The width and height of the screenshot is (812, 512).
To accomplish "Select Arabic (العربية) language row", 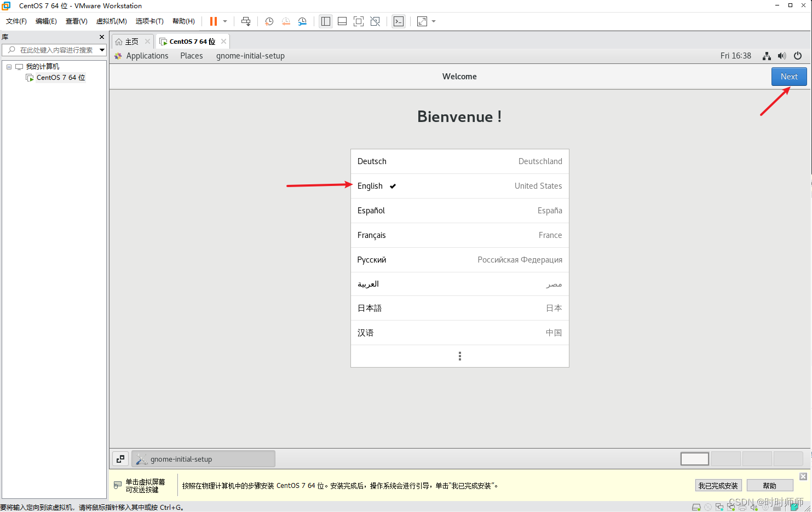I will (x=460, y=284).
